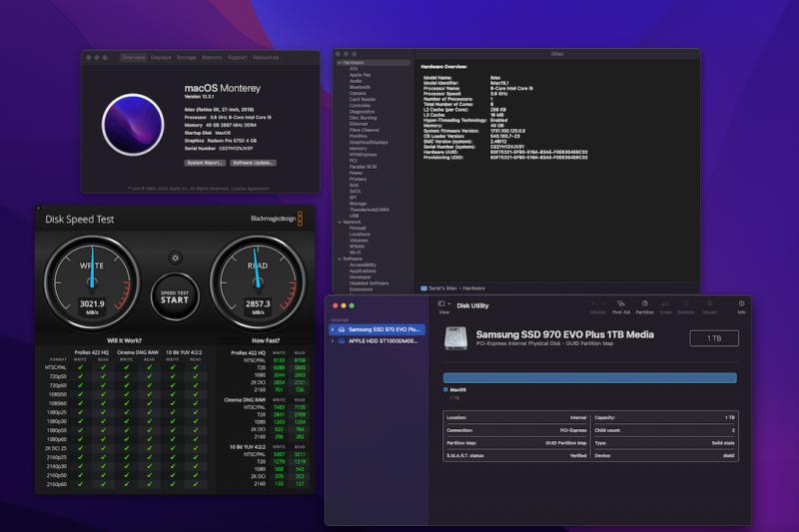The image size is (799, 532).
Task: Select Apple Pay in hardware list
Action: (360, 75)
